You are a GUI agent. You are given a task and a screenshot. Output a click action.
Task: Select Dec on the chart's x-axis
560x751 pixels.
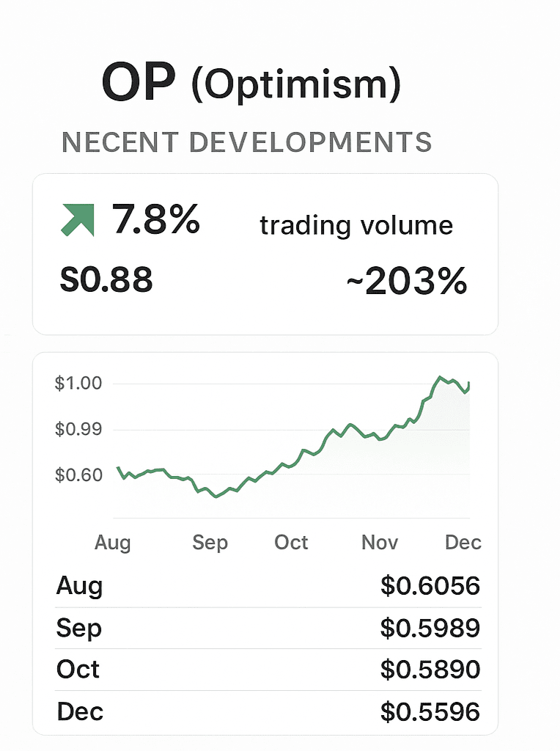[463, 543]
